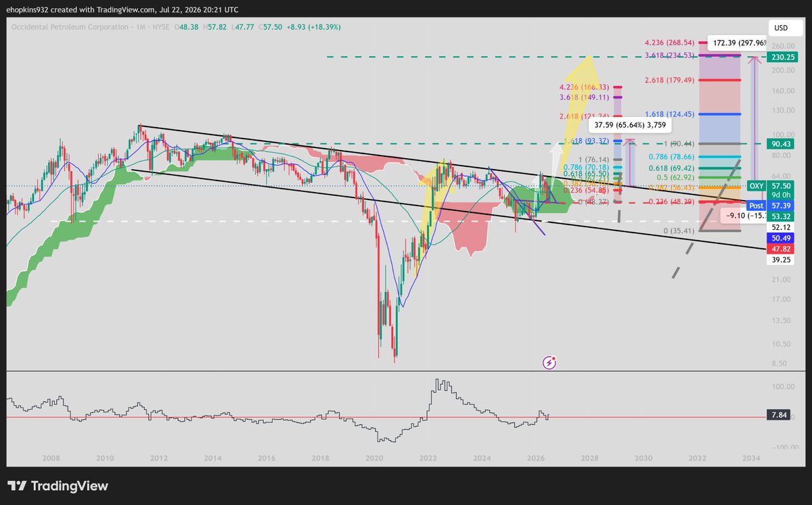Click the 172.39 (297.96%) measurement label
812x505 pixels.
pos(738,42)
